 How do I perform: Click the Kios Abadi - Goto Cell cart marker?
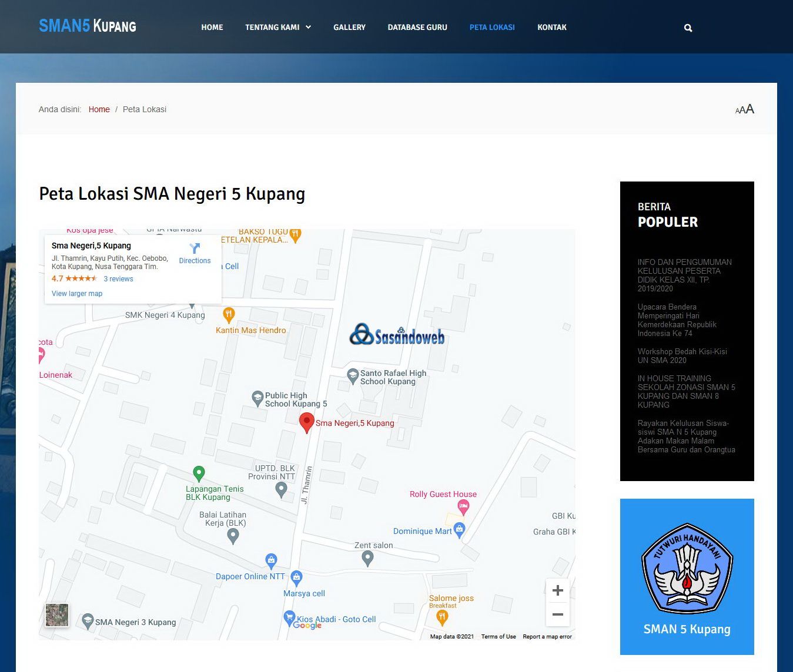(289, 617)
